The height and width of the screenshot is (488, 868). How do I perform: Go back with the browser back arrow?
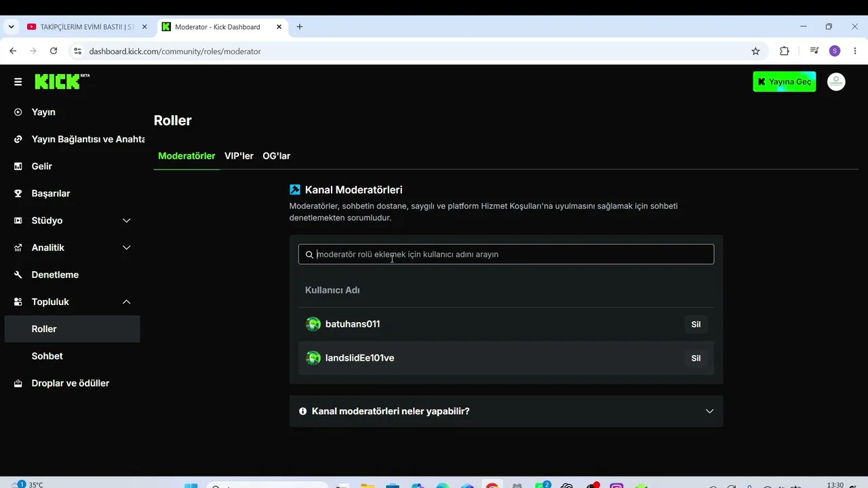(x=13, y=51)
